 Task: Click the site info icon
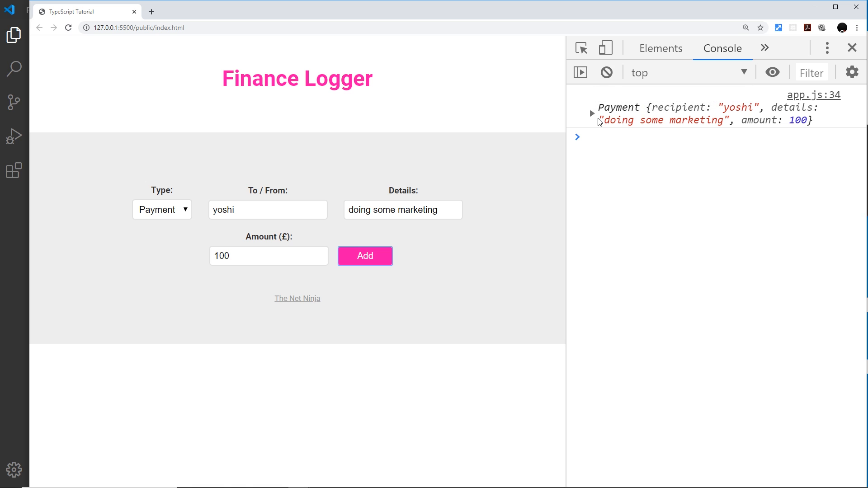pyautogui.click(x=86, y=28)
